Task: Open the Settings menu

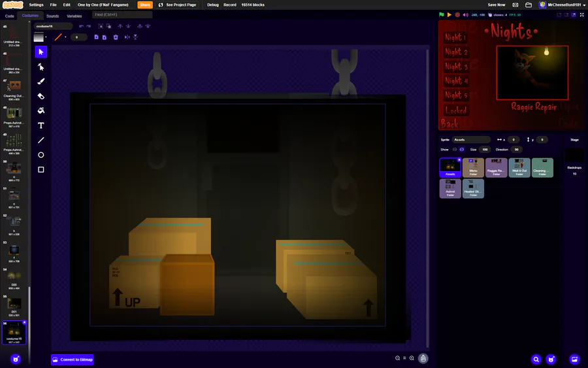Action: (36, 5)
